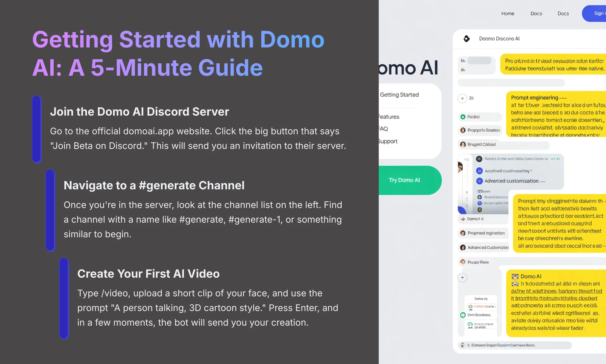Click the Domo AI emoji icon in yellow message

click(515, 276)
